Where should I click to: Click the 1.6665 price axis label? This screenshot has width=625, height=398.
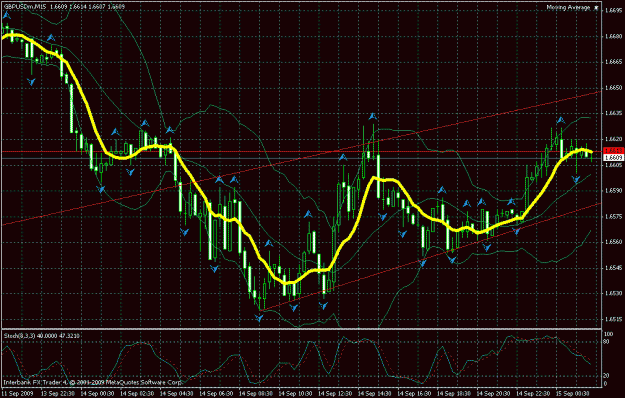(613, 62)
